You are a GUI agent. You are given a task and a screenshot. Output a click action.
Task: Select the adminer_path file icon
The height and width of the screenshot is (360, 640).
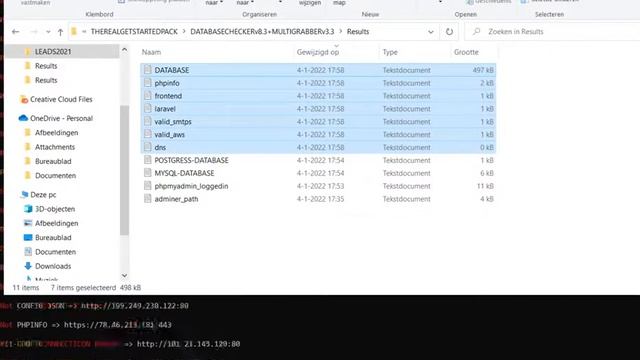pyautogui.click(x=147, y=199)
